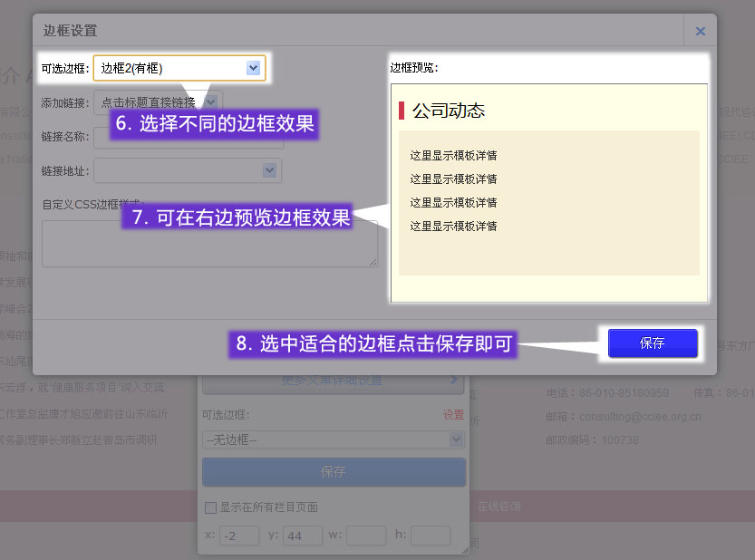Toggle the 显示在所有栏目页面 checkbox
Screen dimensions: 755x560
210,507
